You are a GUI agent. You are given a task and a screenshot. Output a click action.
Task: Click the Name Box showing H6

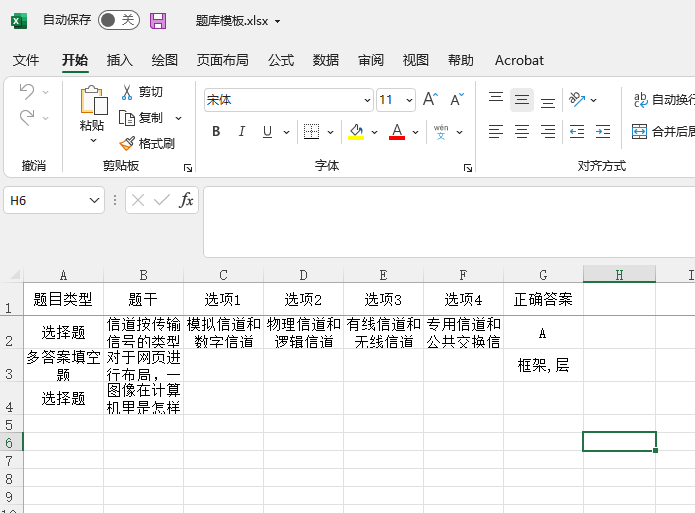45,200
